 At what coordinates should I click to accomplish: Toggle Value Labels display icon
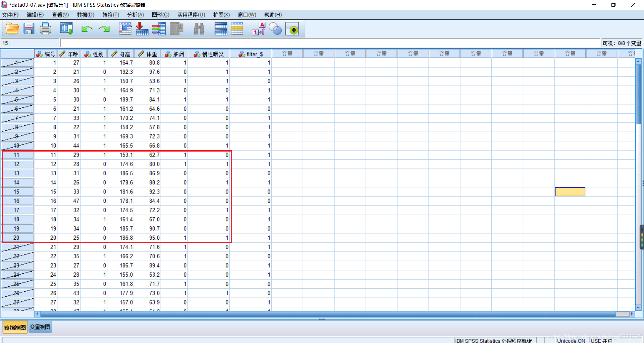[x=259, y=29]
